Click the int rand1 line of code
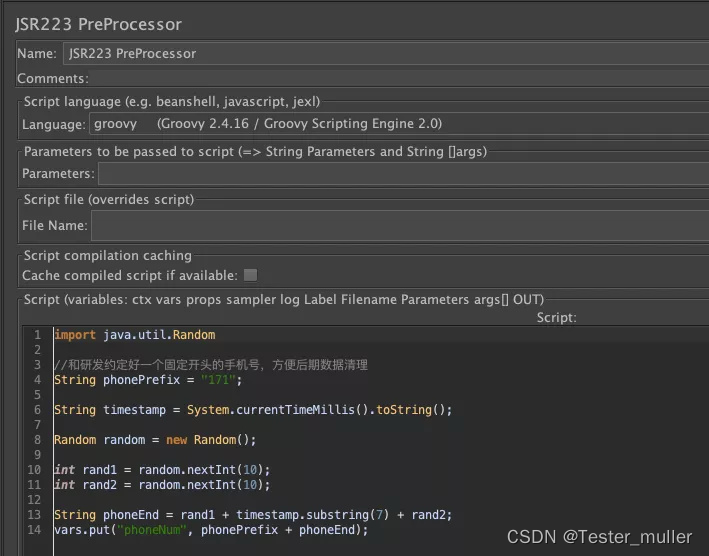 (162, 470)
